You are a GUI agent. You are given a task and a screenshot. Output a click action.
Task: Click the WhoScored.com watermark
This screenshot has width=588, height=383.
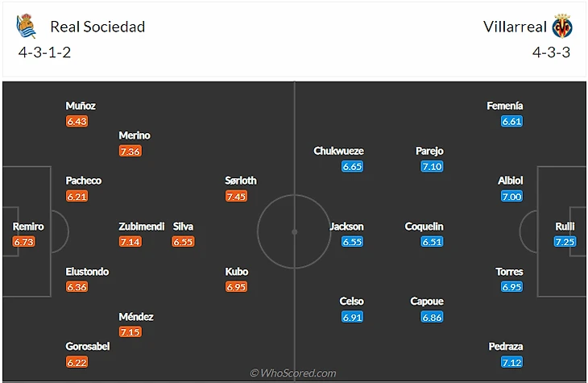pos(294,373)
